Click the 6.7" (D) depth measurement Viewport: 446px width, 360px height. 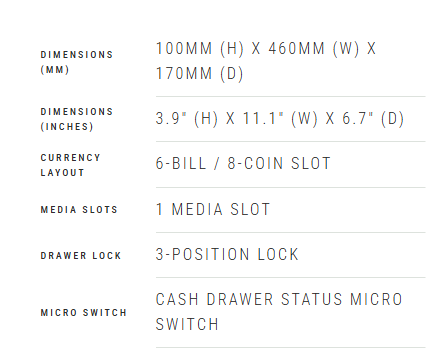[373, 119]
